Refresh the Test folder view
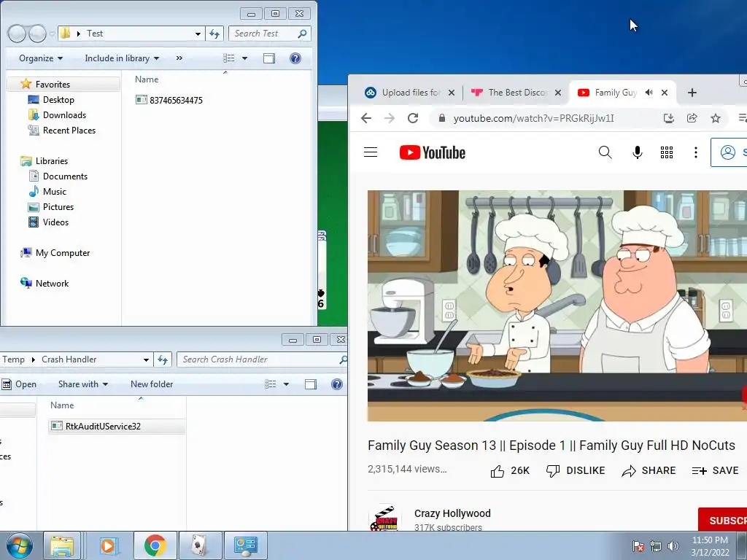This screenshot has height=560, width=747. click(214, 34)
